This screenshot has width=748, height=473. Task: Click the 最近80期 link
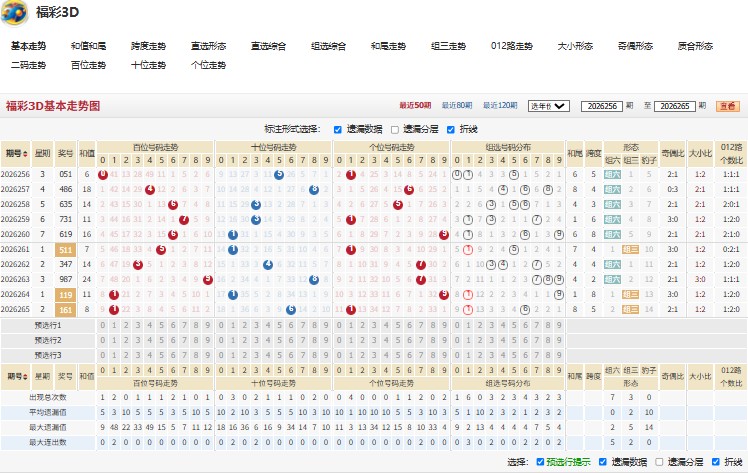coord(457,105)
